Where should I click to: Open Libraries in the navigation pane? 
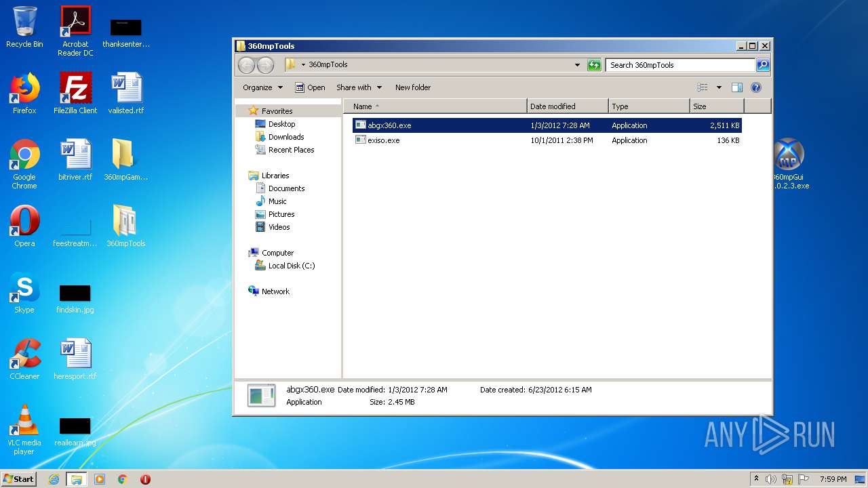point(275,176)
